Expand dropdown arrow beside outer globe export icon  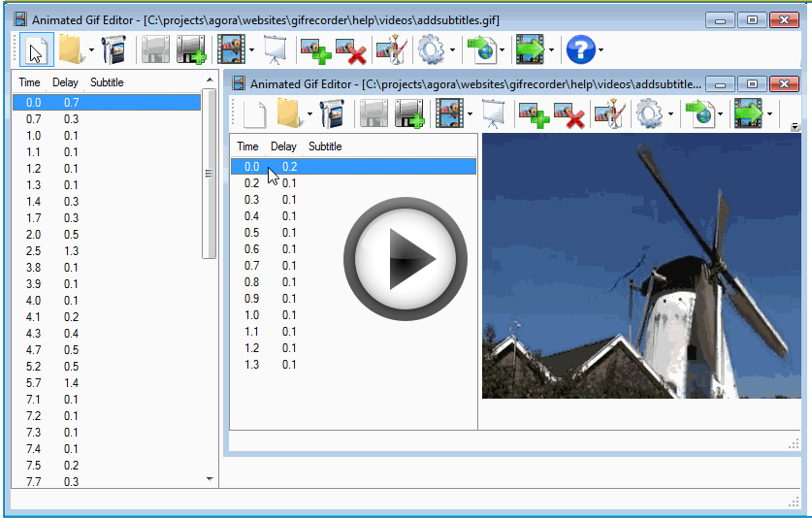tap(502, 50)
